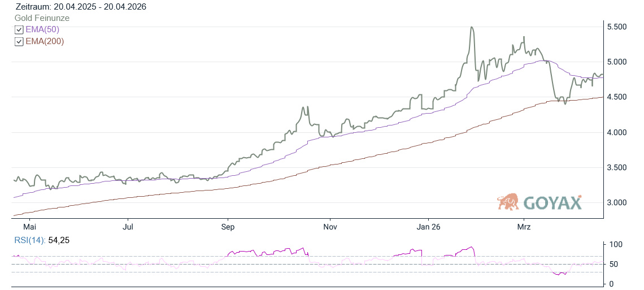Screen dimensions: 644x290
Task: Select the EMA(200) legend label
Action: pos(45,41)
